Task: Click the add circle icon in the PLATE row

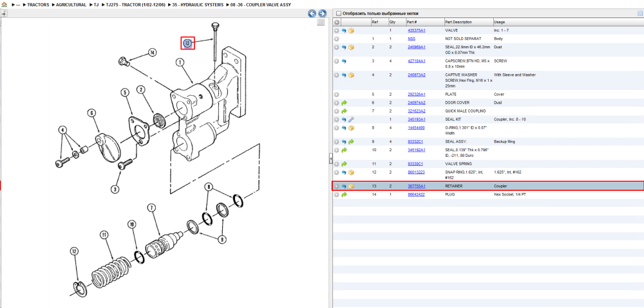Action: (x=336, y=95)
